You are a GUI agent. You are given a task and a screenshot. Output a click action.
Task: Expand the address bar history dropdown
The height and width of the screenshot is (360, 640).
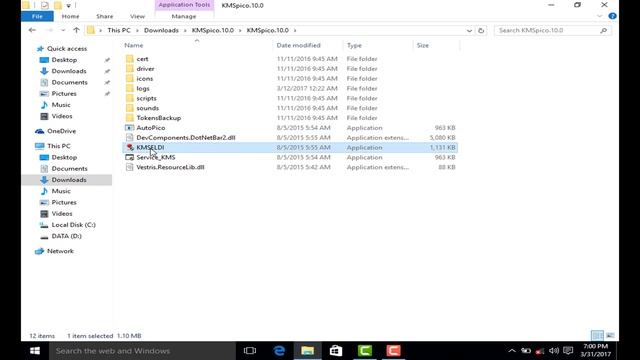(469, 31)
